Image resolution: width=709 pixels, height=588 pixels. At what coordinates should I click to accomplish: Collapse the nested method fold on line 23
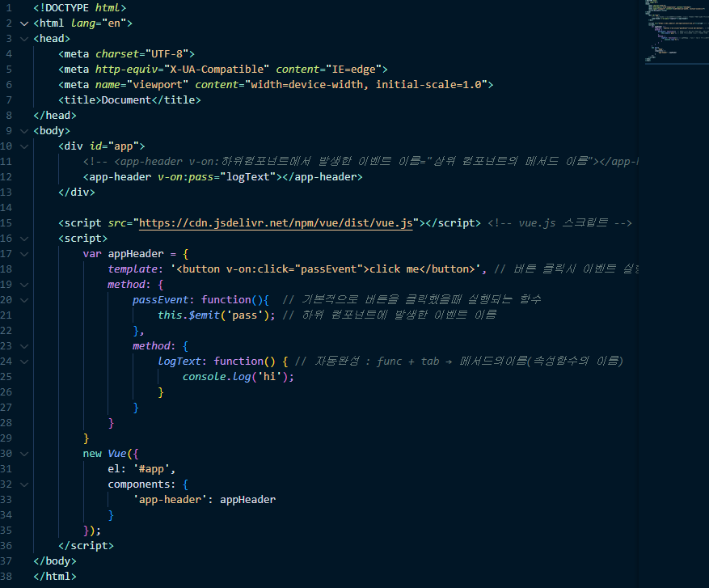coord(24,346)
